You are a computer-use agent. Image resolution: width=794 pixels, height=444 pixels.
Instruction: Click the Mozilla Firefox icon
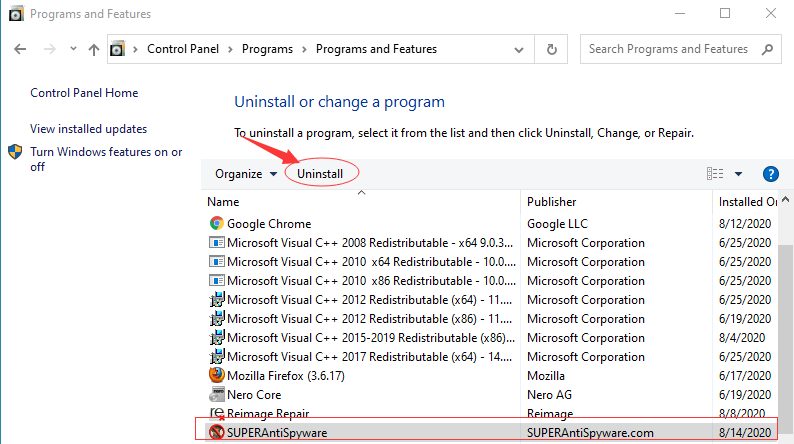(x=217, y=375)
